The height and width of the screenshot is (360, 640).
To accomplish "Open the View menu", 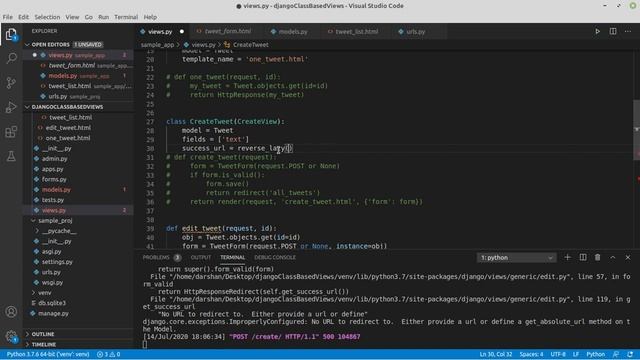I will (x=72, y=17).
